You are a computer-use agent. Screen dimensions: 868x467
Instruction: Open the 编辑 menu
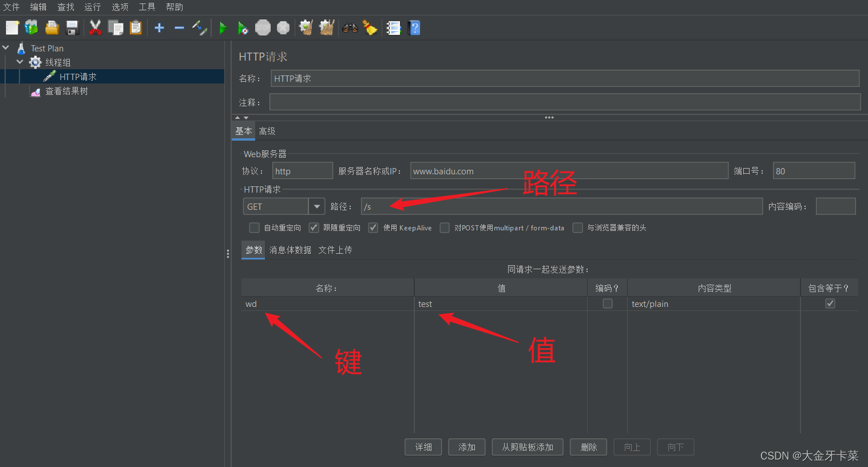(x=38, y=7)
